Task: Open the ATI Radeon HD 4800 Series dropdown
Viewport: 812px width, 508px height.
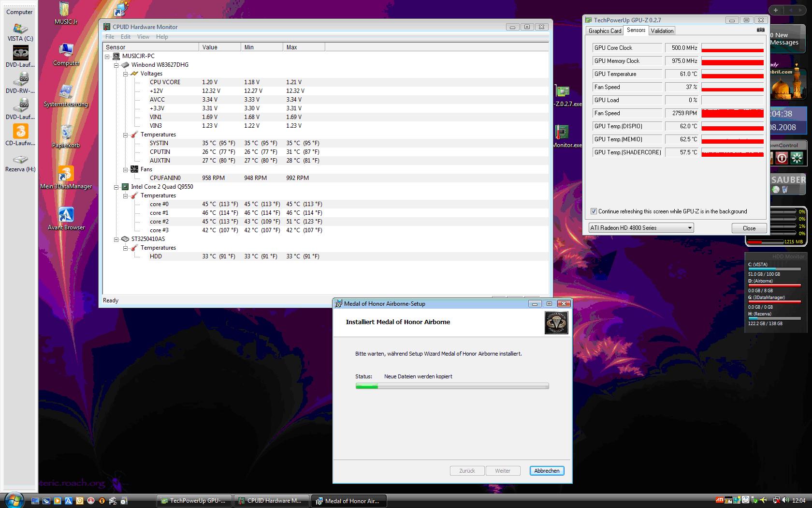Action: (641, 228)
